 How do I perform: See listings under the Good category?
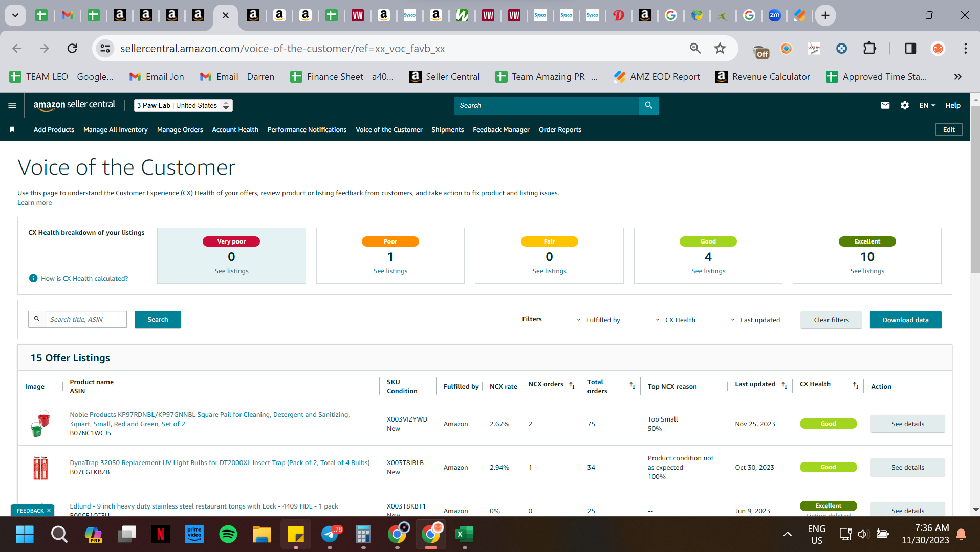coord(708,271)
